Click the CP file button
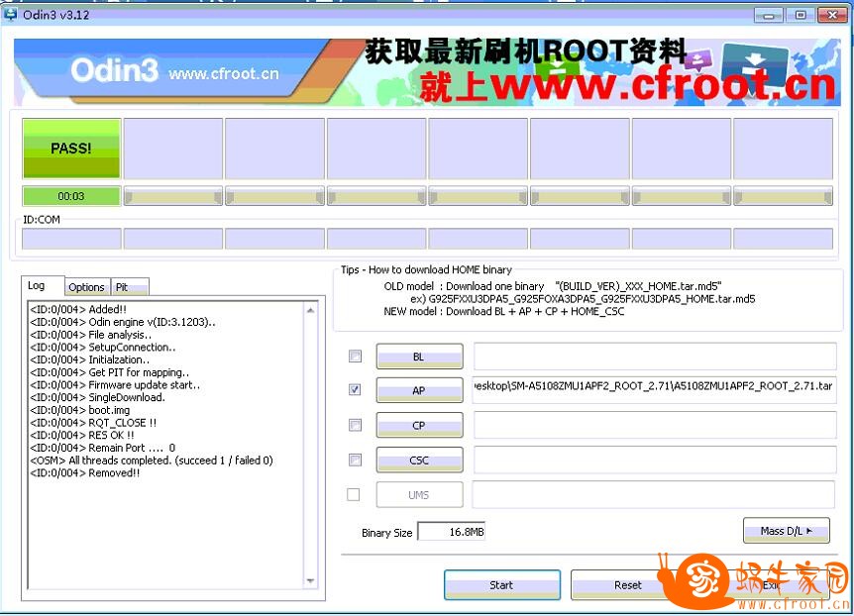This screenshot has width=854, height=616. coord(419,425)
